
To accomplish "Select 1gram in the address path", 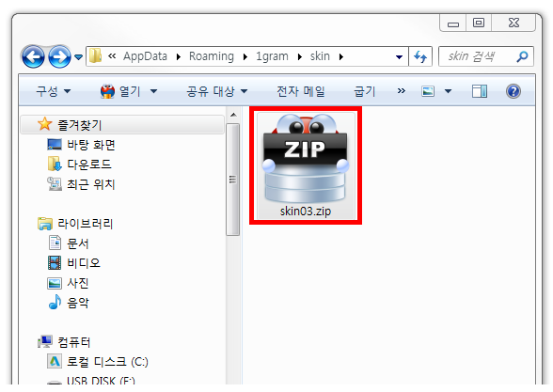I will (x=272, y=56).
